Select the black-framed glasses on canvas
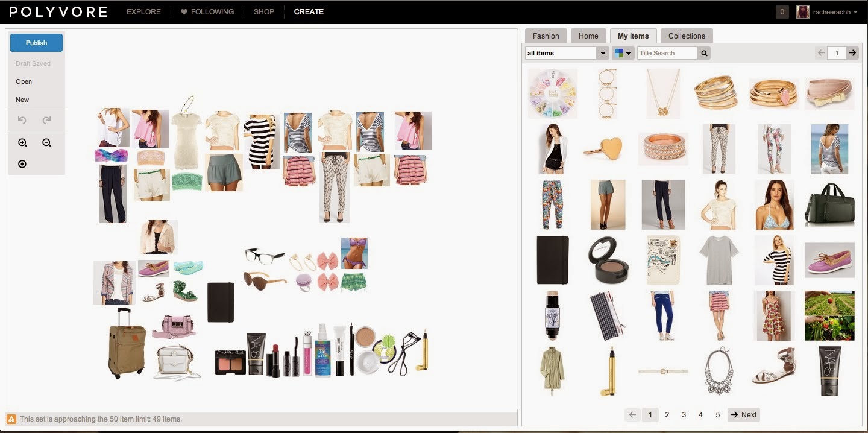Screen dimensions: 868x433 265,255
